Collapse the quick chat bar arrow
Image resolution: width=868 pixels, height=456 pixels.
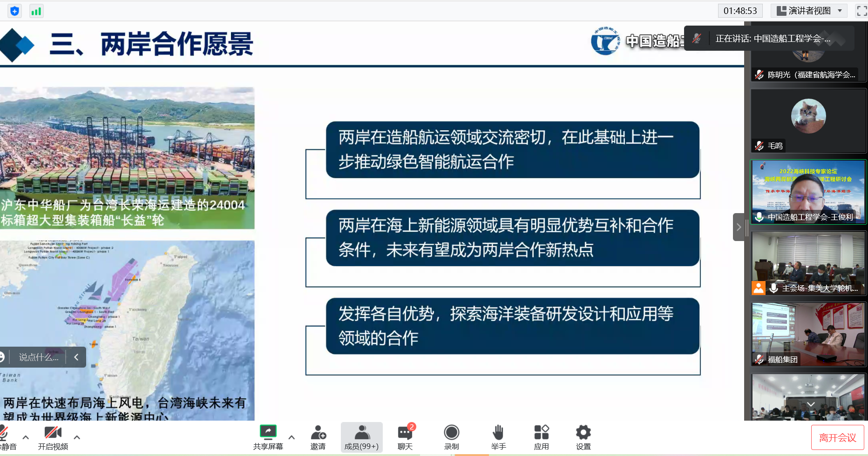coord(76,357)
